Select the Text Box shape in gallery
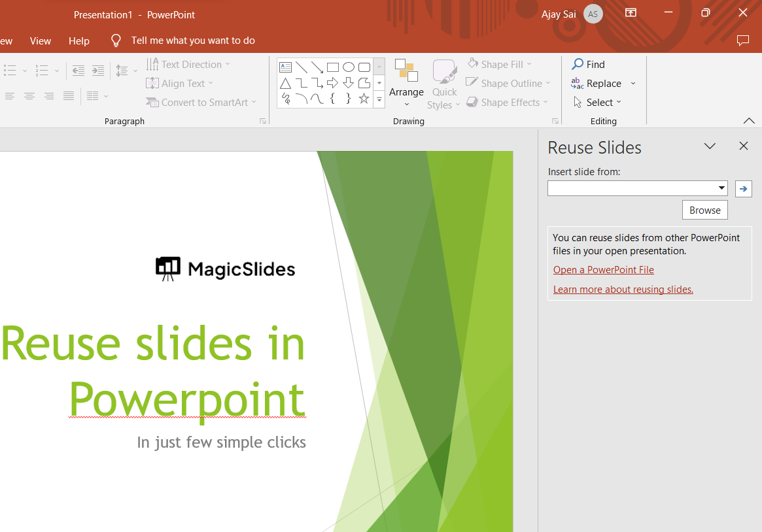 286,67
